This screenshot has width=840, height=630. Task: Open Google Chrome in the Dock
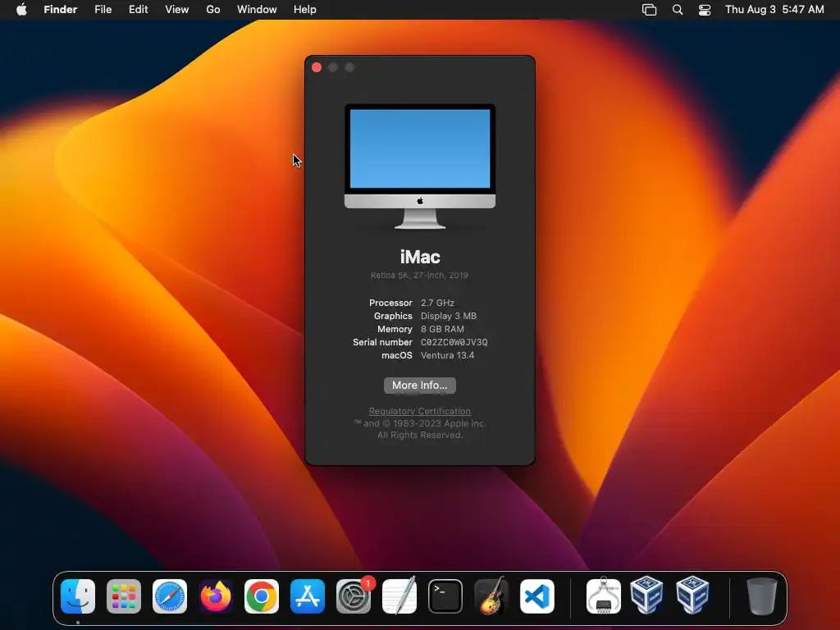tap(262, 596)
